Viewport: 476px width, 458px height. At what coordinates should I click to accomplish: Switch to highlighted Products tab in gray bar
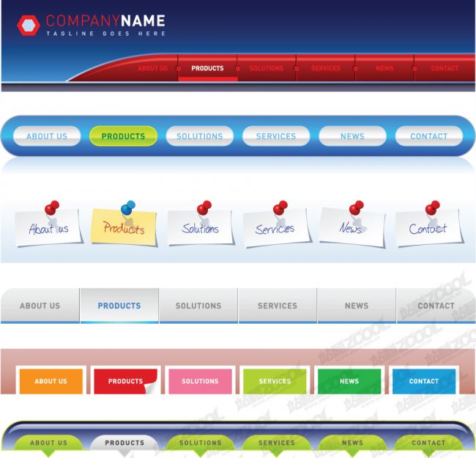(119, 306)
